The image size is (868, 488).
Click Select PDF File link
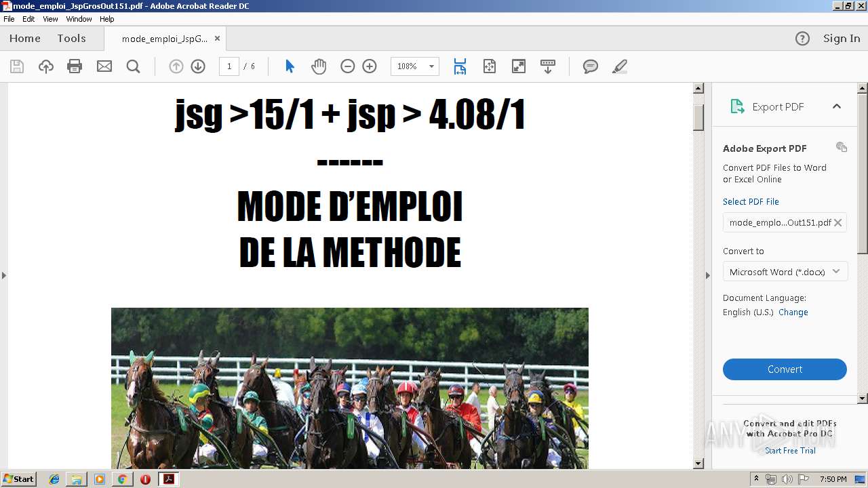(x=751, y=201)
